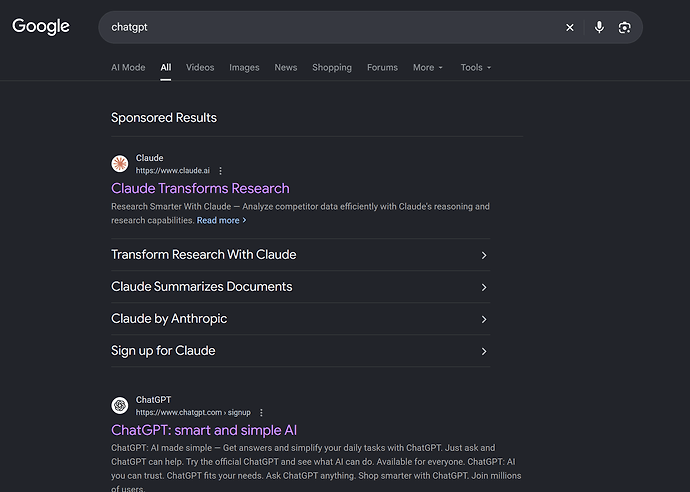Image resolution: width=690 pixels, height=492 pixels.
Task: Click the Google logo
Action: (x=40, y=26)
